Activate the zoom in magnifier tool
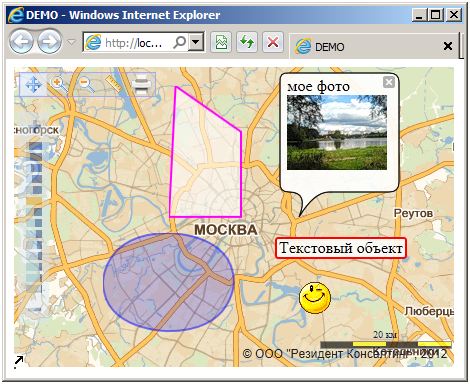This screenshot has width=470, height=384. 59,85
